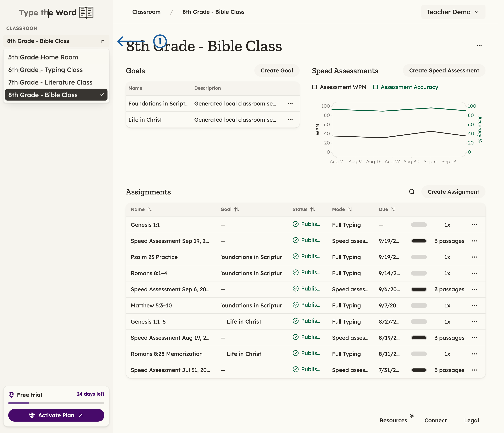Screen dimensions: 504x433
Task: Click the free trial progress bar
Action: (56, 403)
